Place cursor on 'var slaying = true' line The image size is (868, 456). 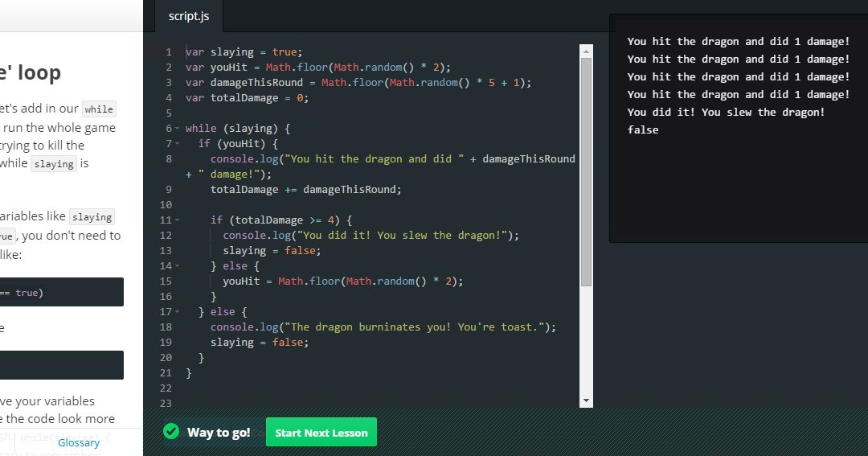pyautogui.click(x=244, y=52)
